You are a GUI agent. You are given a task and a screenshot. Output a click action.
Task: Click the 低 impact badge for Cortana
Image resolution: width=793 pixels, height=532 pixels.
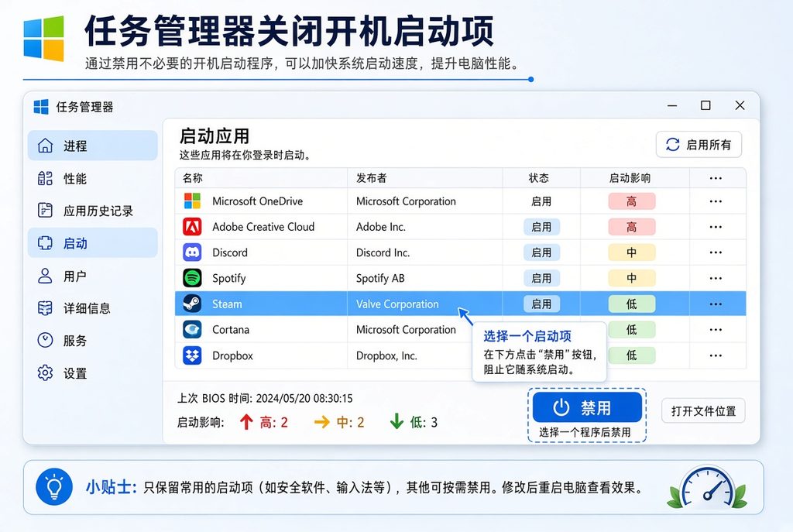pyautogui.click(x=632, y=330)
